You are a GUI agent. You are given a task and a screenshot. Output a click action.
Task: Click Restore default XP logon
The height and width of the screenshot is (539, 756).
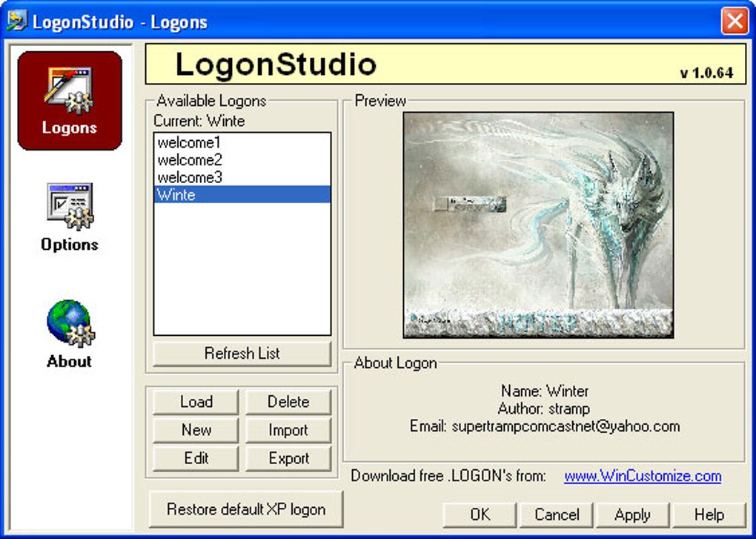tap(246, 509)
